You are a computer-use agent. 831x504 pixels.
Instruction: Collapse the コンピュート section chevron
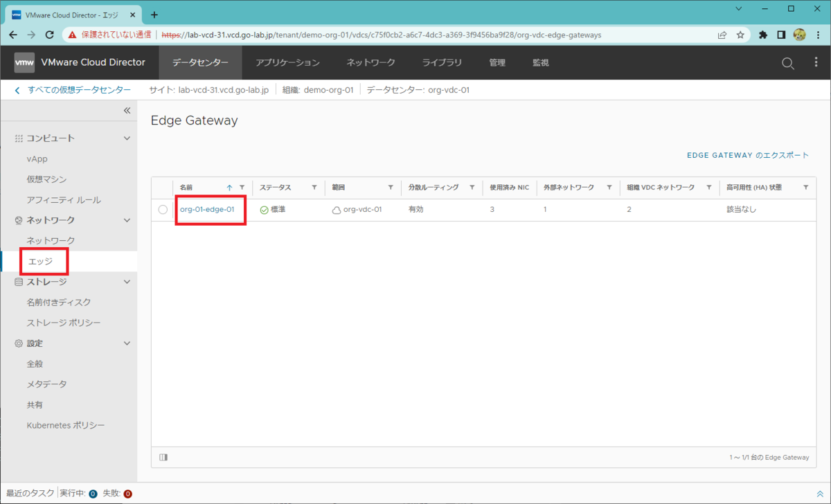[127, 138]
